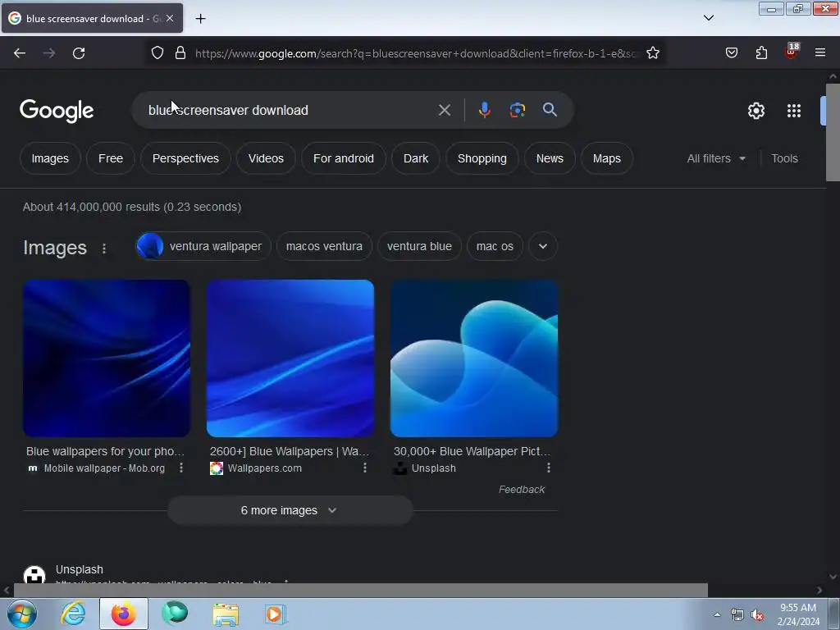The width and height of the screenshot is (840, 630).
Task: Open the Windows Start button
Action: pos(22,614)
